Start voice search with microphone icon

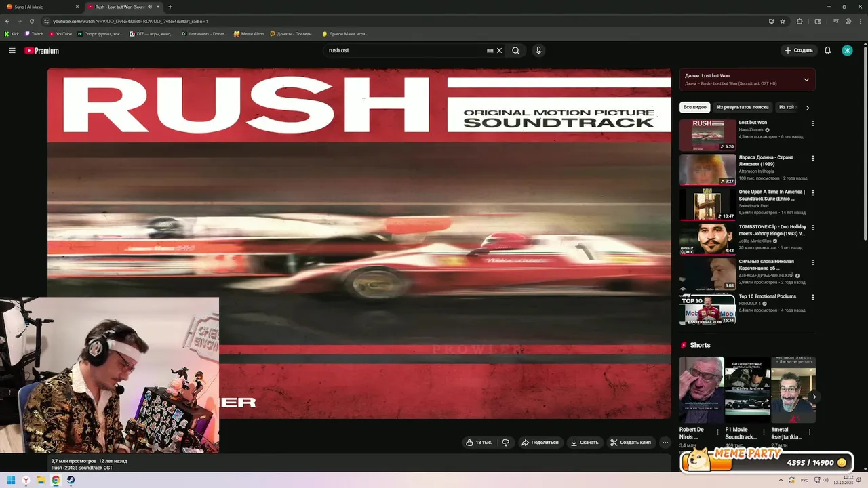click(x=538, y=50)
